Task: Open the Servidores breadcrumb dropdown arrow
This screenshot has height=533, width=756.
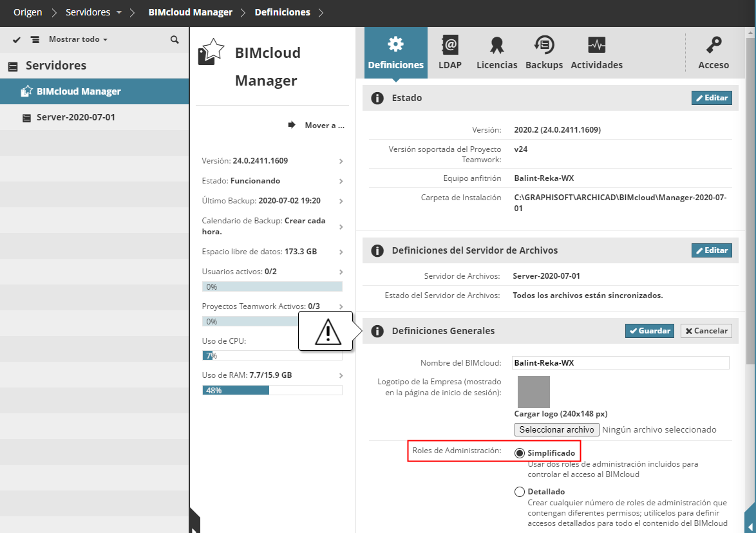Action: 118,12
